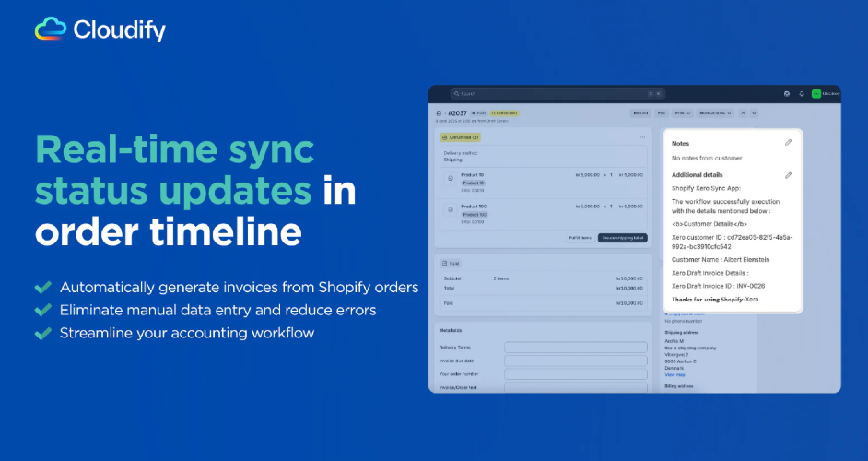The width and height of the screenshot is (868, 461).
Task: Go to next order with down arrow
Action: [754, 113]
